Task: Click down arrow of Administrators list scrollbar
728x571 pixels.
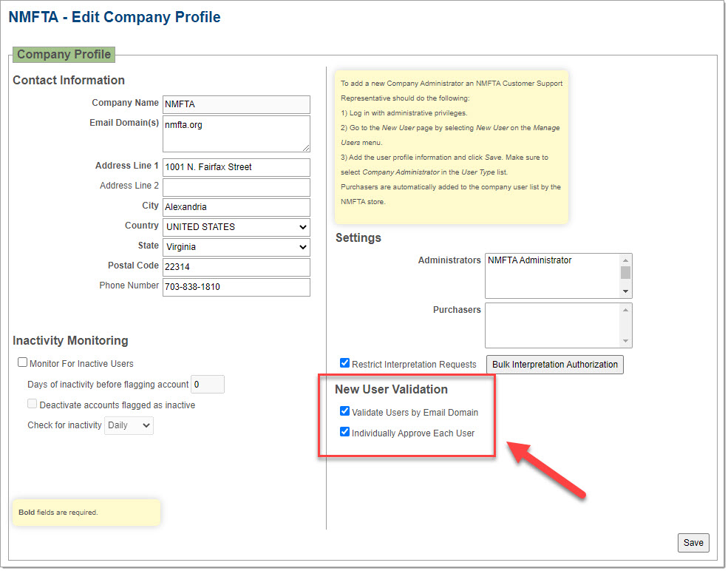Action: point(627,291)
